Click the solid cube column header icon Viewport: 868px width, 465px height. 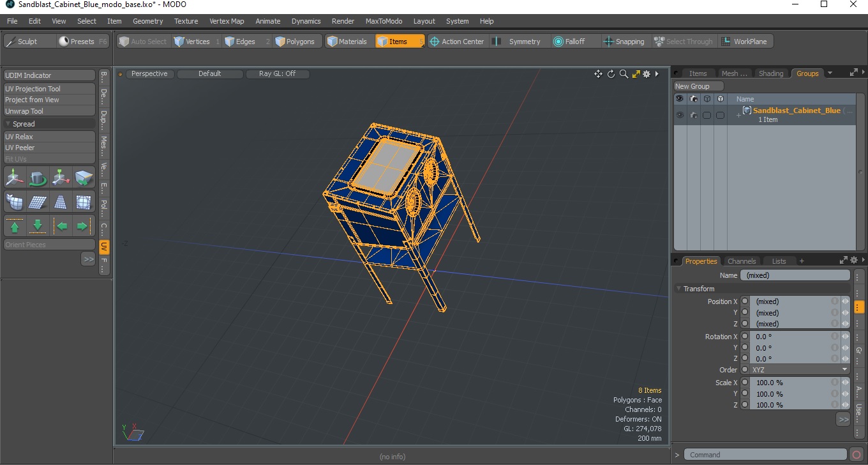pyautogui.click(x=721, y=99)
